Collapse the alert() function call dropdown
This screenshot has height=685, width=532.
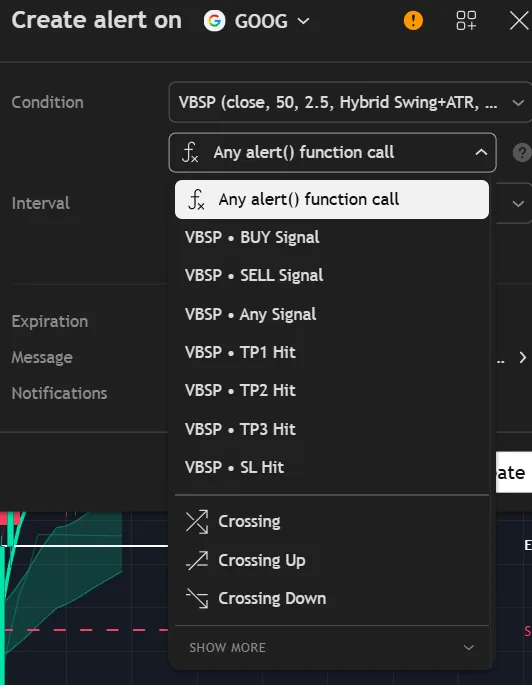[332, 152]
